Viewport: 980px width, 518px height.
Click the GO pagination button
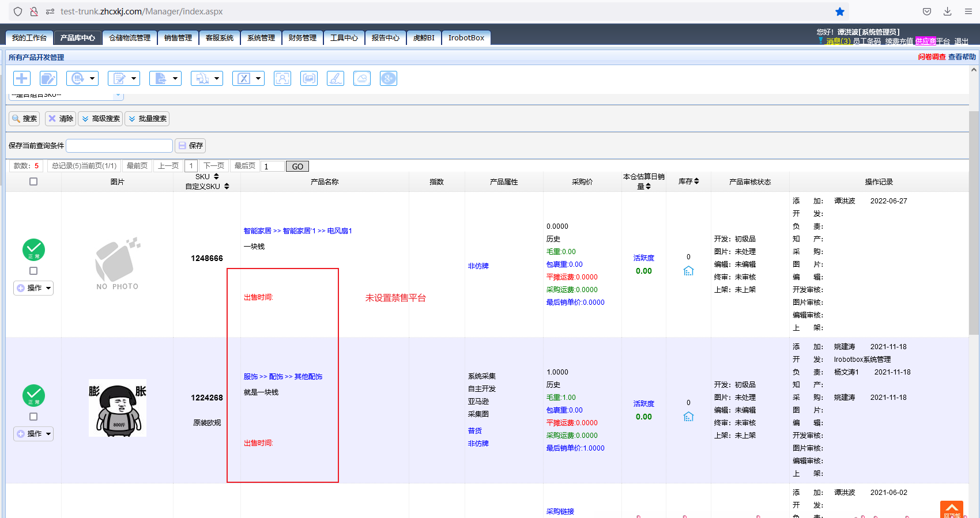(297, 167)
